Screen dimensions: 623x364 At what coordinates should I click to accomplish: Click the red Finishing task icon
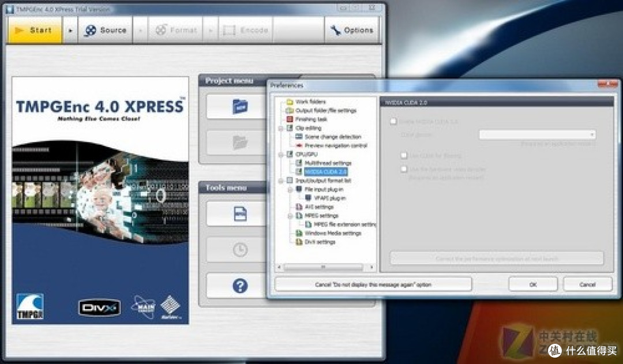[x=290, y=119]
